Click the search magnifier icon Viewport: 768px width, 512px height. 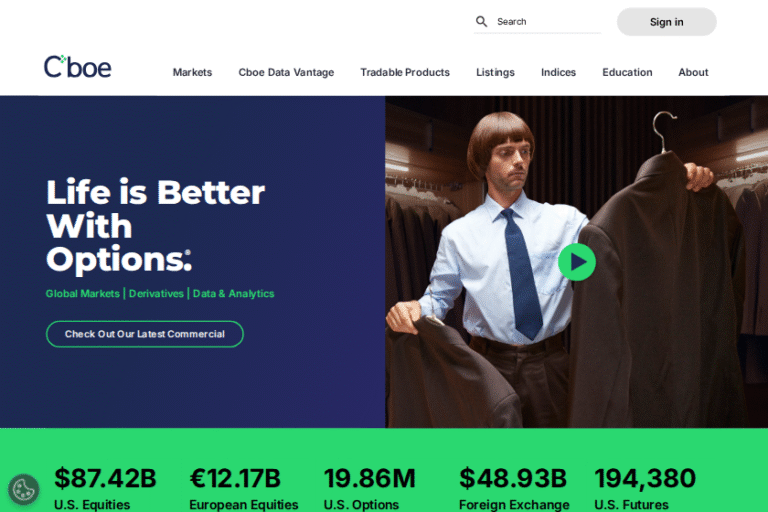(481, 22)
